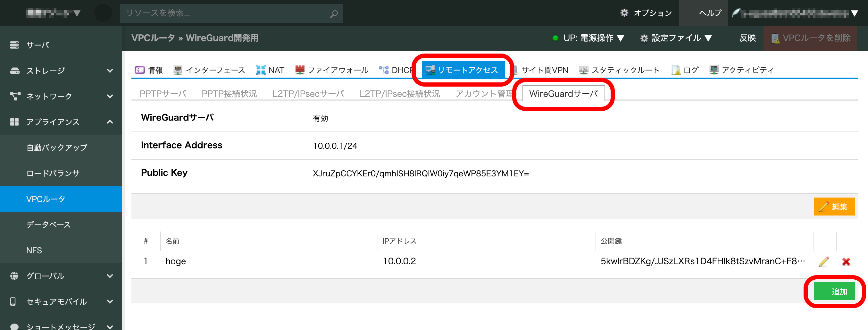
Task: Expand the ストレージ sidebar section
Action: (x=110, y=71)
